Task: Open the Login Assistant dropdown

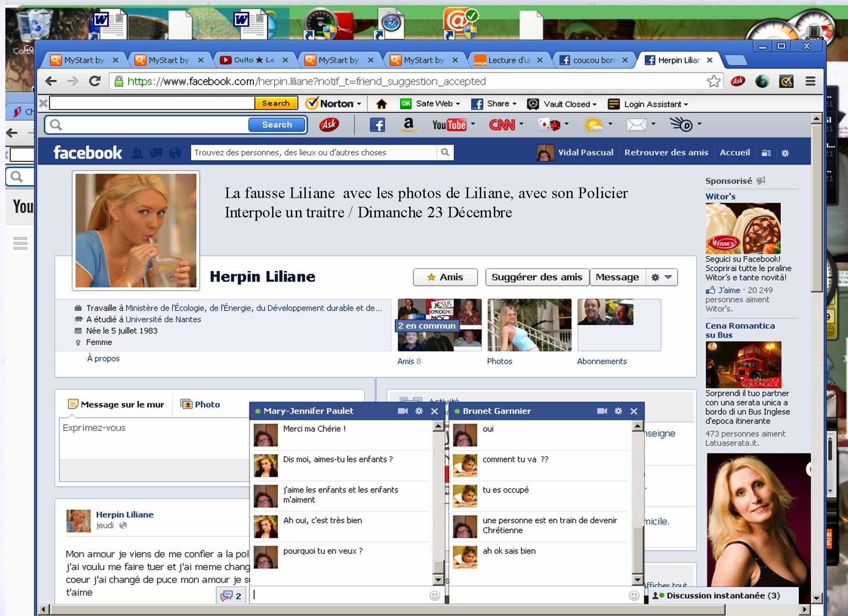Action: [x=654, y=104]
